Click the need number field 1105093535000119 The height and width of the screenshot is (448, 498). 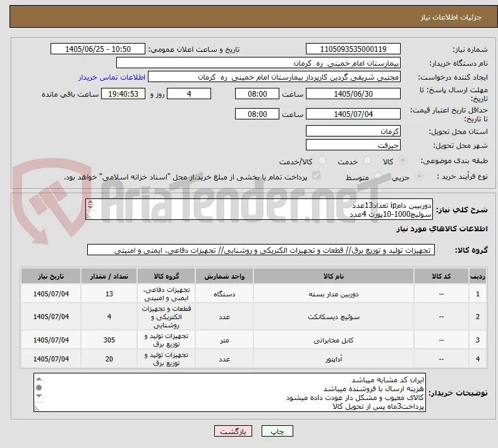(353, 49)
